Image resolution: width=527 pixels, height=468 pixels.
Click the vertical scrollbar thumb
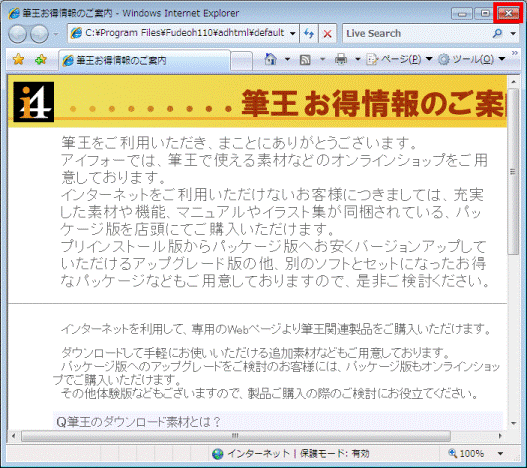pos(513,172)
